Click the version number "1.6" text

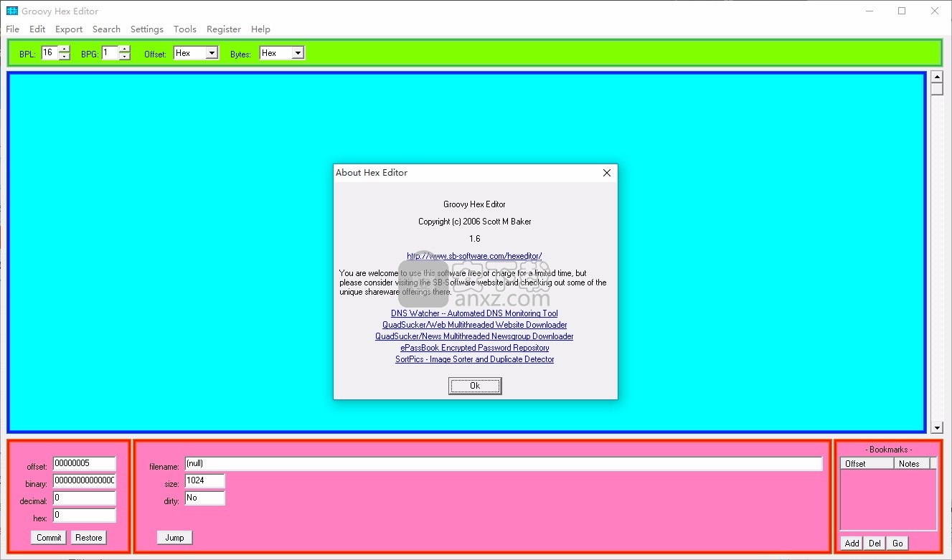475,239
